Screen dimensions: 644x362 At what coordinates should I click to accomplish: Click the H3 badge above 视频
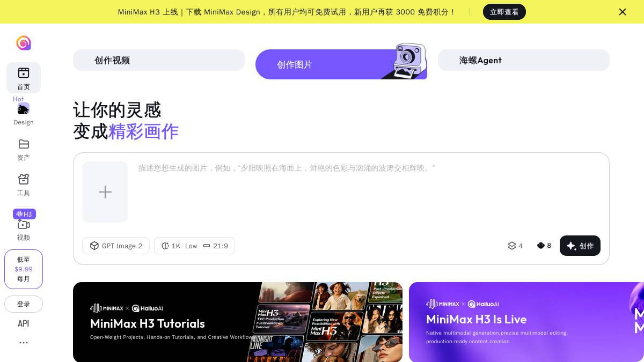(24, 214)
